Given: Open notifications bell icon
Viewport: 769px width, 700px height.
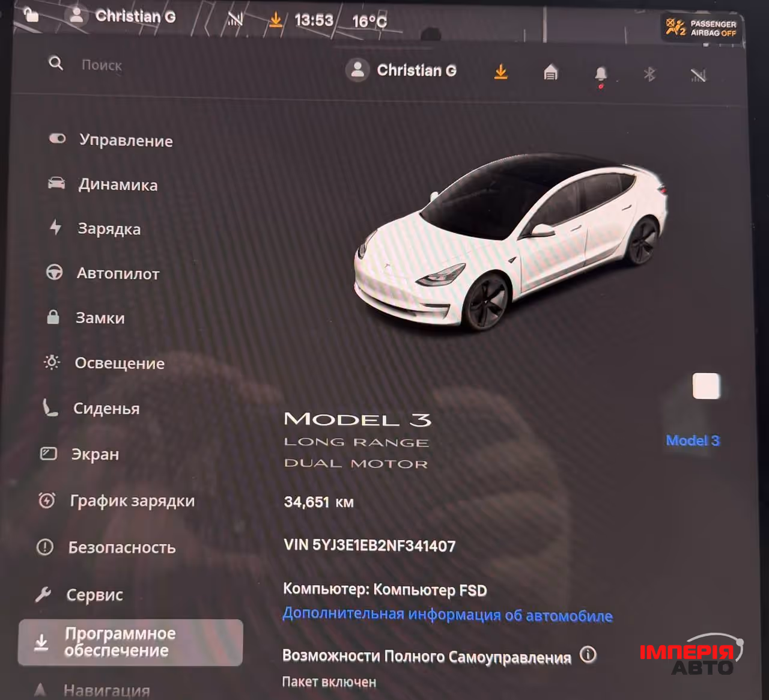Looking at the screenshot, I should 601,75.
